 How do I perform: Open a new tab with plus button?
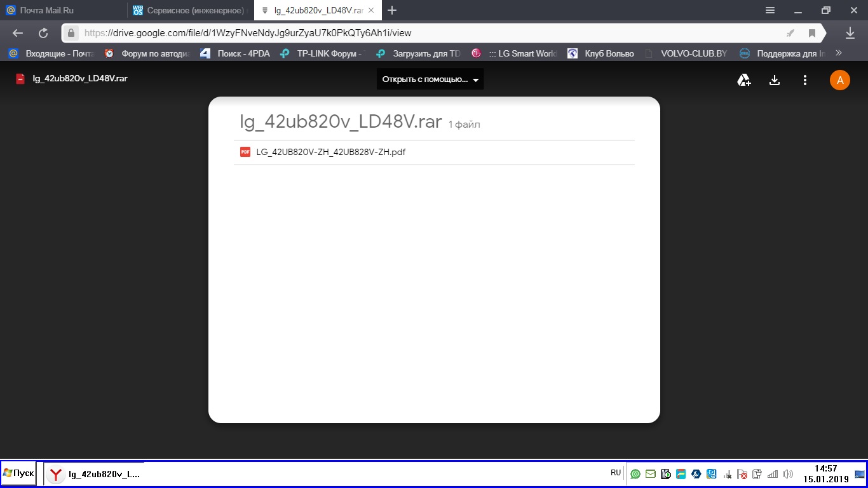(x=392, y=10)
